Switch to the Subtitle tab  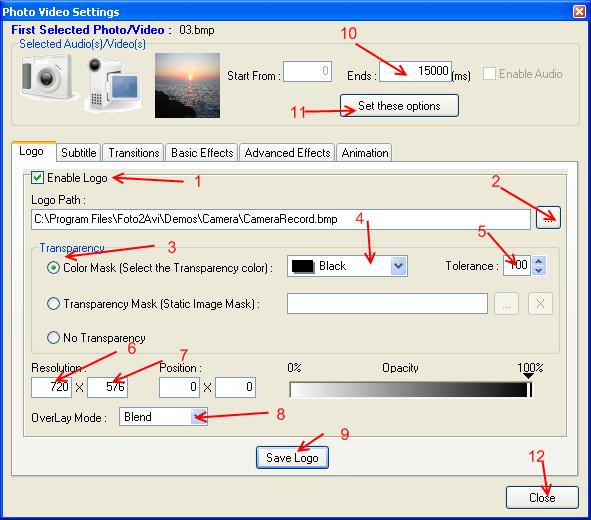[x=78, y=153]
